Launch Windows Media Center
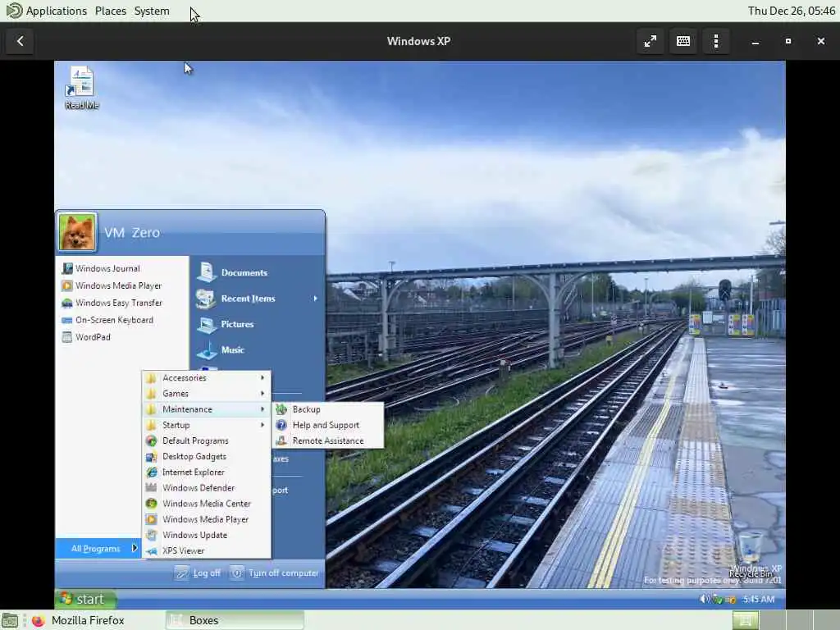The height and width of the screenshot is (630, 840). [x=206, y=504]
